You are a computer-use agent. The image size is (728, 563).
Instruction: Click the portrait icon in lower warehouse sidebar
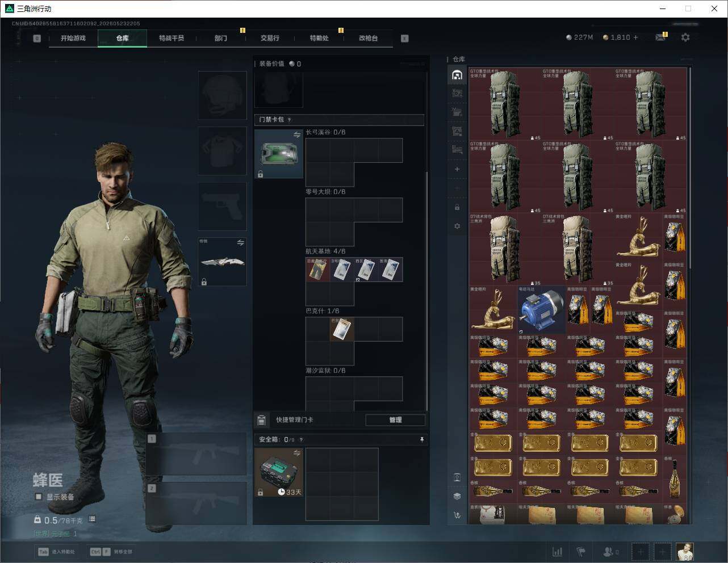[457, 477]
